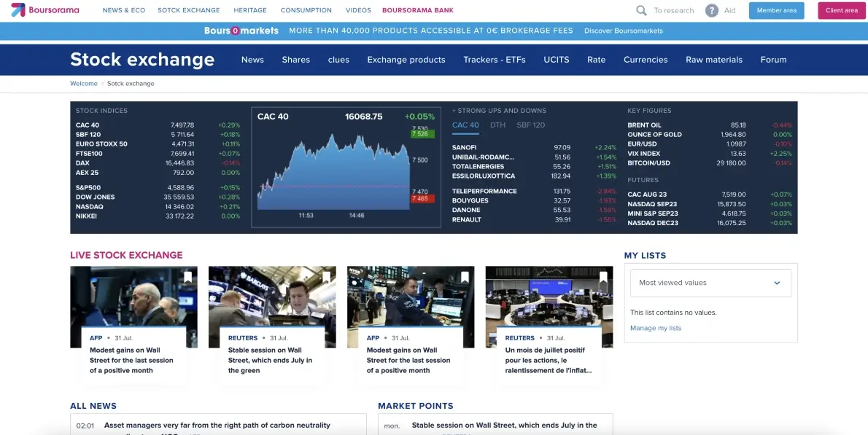Click DOW JONES index row
This screenshot has height=435, width=868.
[158, 197]
